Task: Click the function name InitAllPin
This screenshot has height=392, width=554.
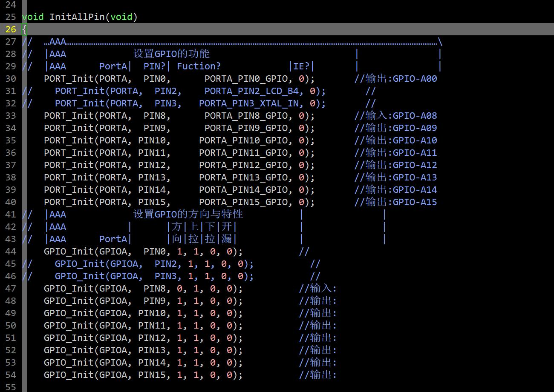Action: (x=77, y=17)
